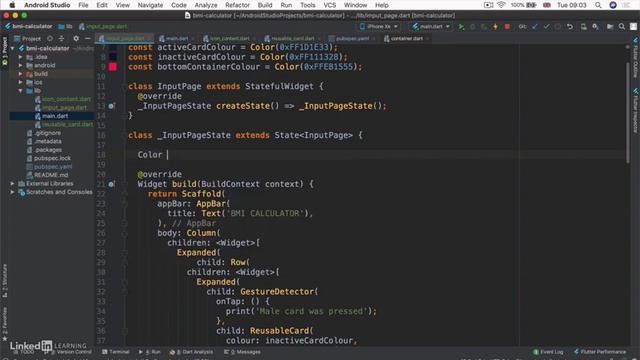Click the Git commit green checkmark icon
The height and width of the screenshot is (360, 640).
(x=546, y=27)
